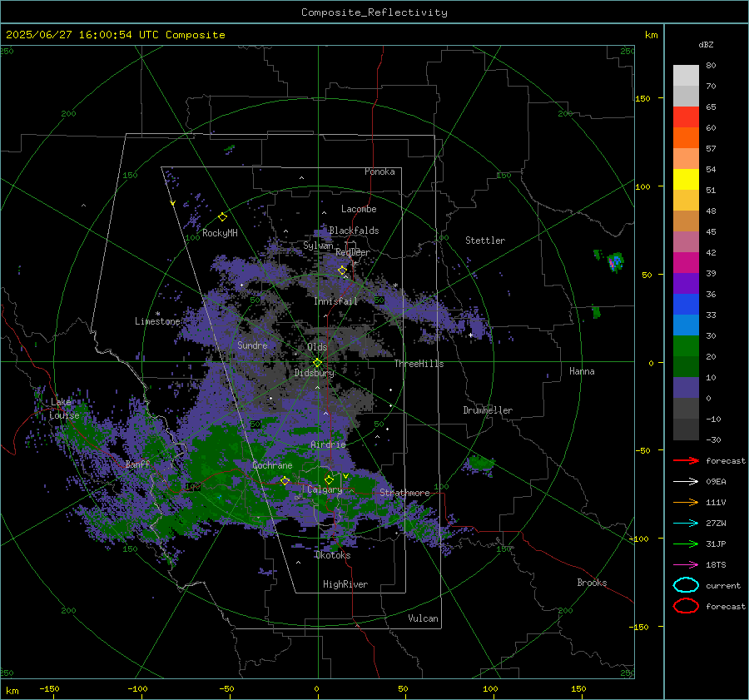Screen dimensions: 749x700
Task: Click the green 31JP arrow legend icon
Action: tap(686, 544)
